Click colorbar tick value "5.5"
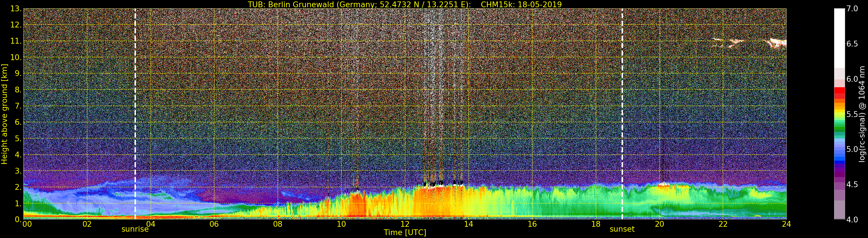Viewport: 868px width, 238px height. (x=852, y=114)
